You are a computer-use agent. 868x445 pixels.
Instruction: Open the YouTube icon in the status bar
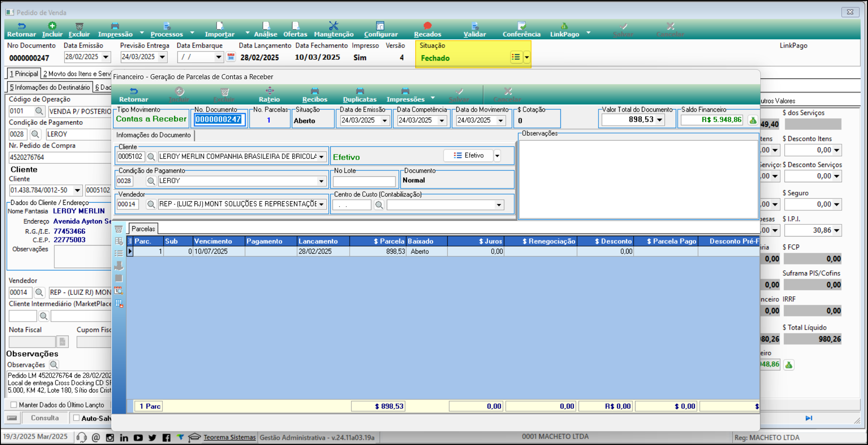(138, 437)
